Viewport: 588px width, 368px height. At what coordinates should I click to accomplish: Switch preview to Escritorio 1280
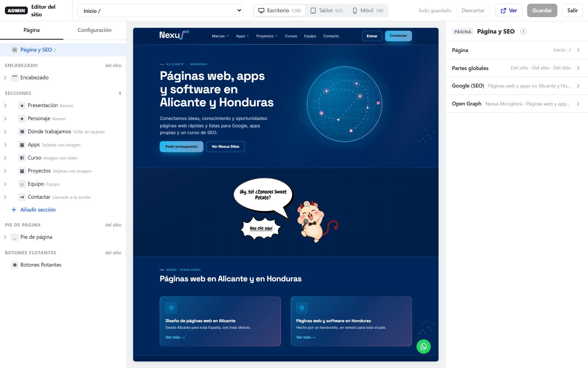pos(280,10)
